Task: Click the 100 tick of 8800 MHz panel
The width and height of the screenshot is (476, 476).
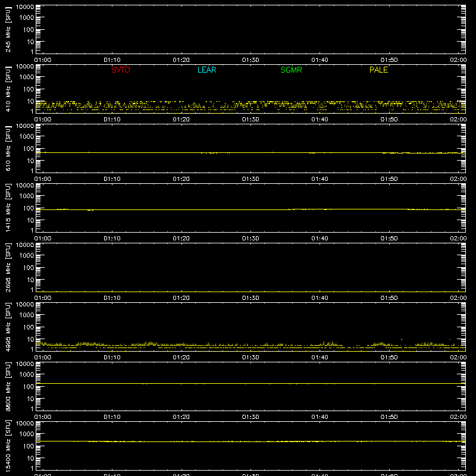Action: tap(29, 387)
